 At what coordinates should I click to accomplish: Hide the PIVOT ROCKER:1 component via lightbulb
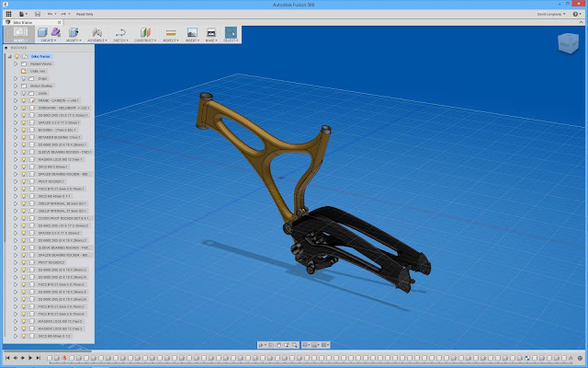tap(24, 181)
